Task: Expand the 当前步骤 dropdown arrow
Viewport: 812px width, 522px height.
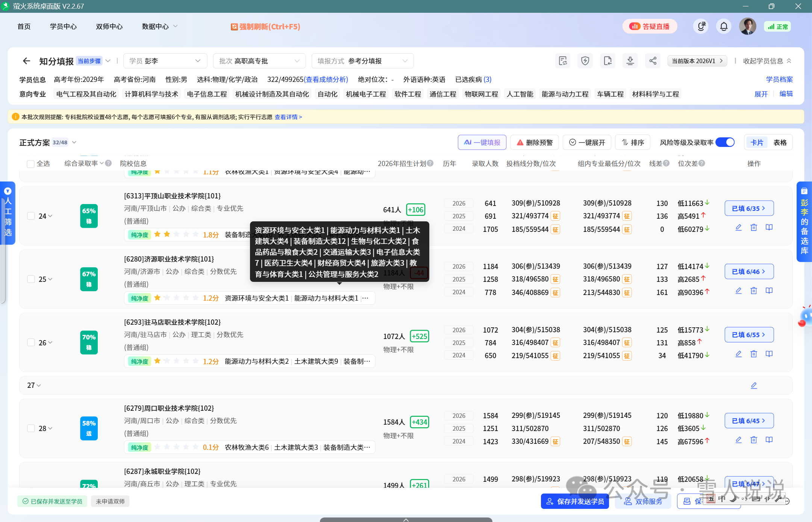Action: point(108,61)
